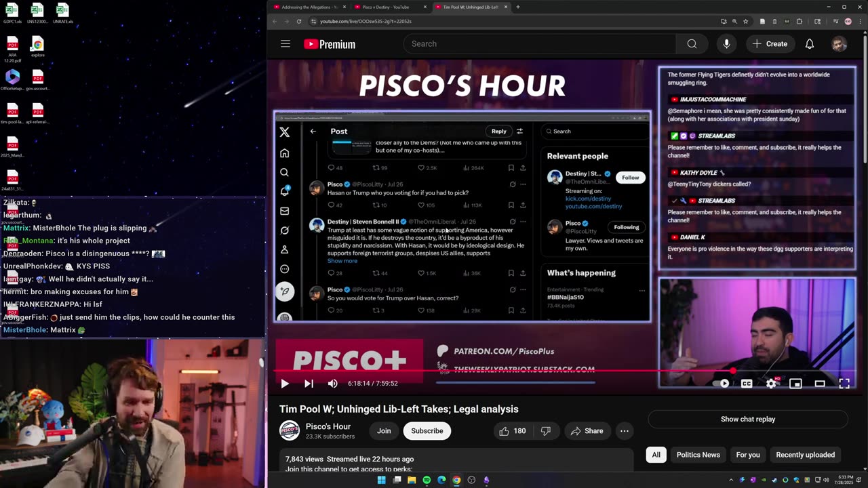This screenshot has width=868, height=488.
Task: Focus the YouTube search field
Action: (x=539, y=44)
